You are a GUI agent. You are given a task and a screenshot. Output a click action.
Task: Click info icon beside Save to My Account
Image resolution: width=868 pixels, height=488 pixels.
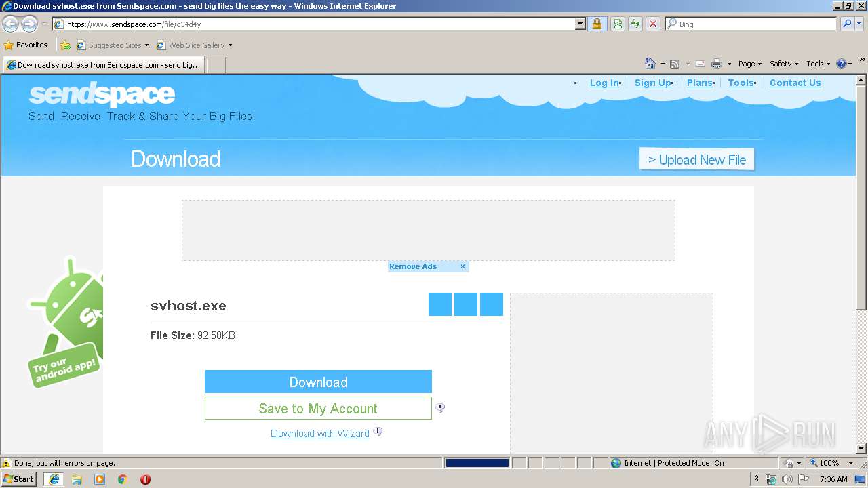tap(440, 408)
